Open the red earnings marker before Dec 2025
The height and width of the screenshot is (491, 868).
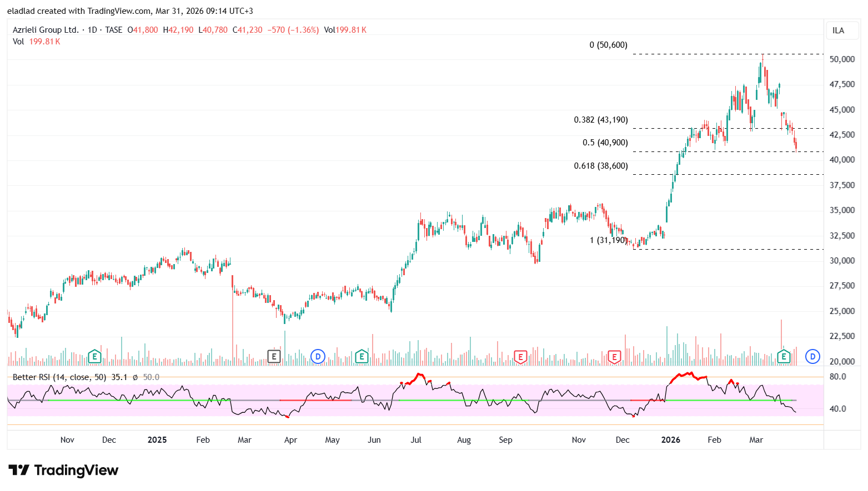614,357
